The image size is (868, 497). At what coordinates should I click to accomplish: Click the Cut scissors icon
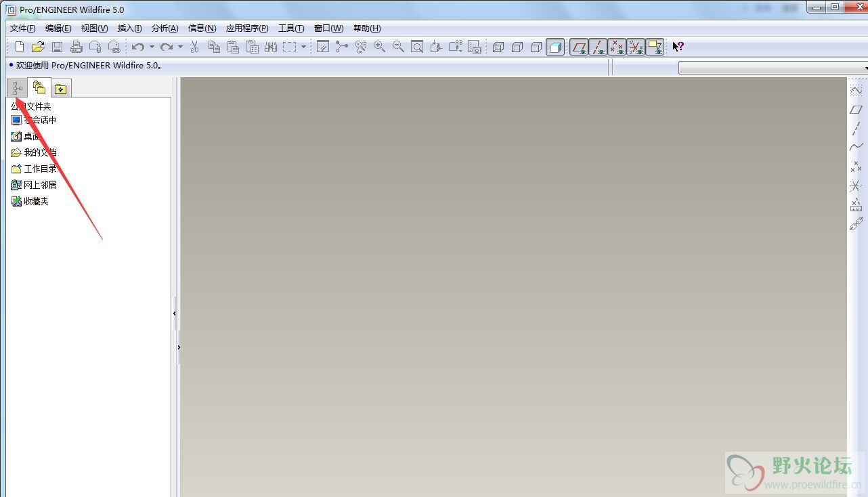[x=195, y=47]
